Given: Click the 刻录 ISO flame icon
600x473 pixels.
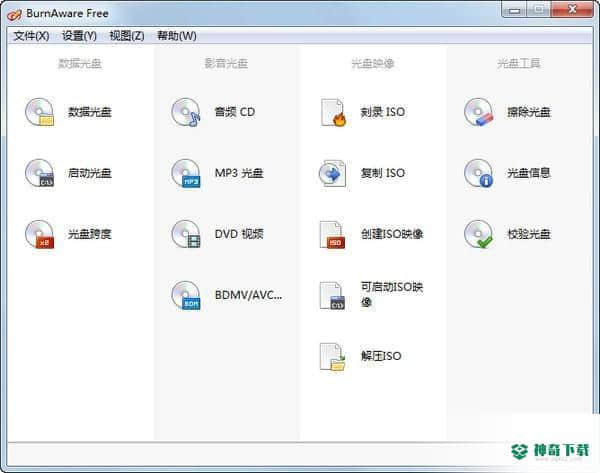Looking at the screenshot, I should (333, 112).
